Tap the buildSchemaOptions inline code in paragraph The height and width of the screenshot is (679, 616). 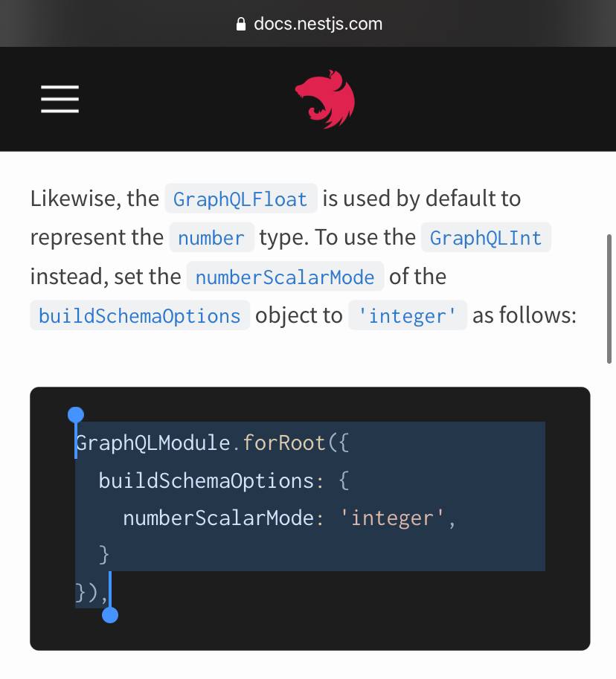140,315
